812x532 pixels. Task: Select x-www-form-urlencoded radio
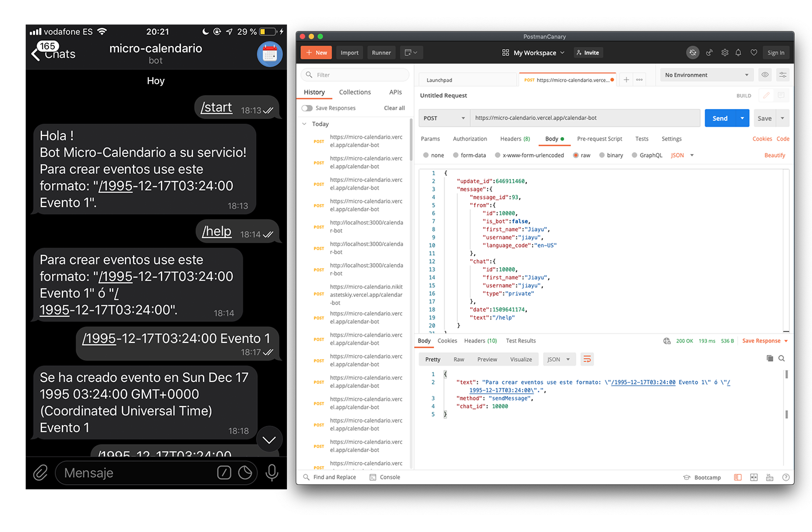(x=498, y=155)
